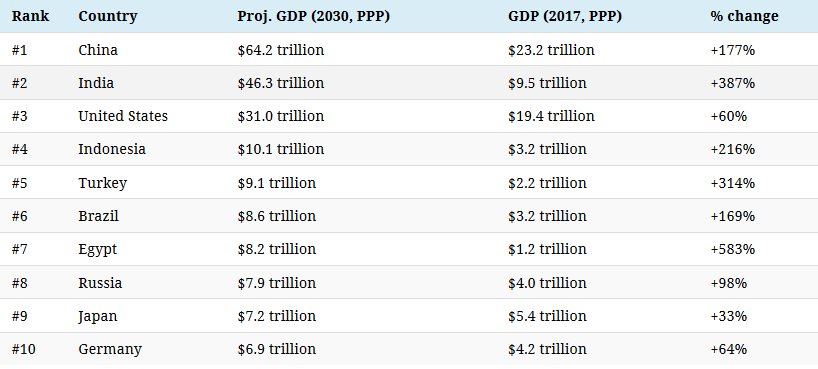Viewport: 818px width, 369px height.
Task: Select the +583% change for Egypt
Action: (732, 249)
